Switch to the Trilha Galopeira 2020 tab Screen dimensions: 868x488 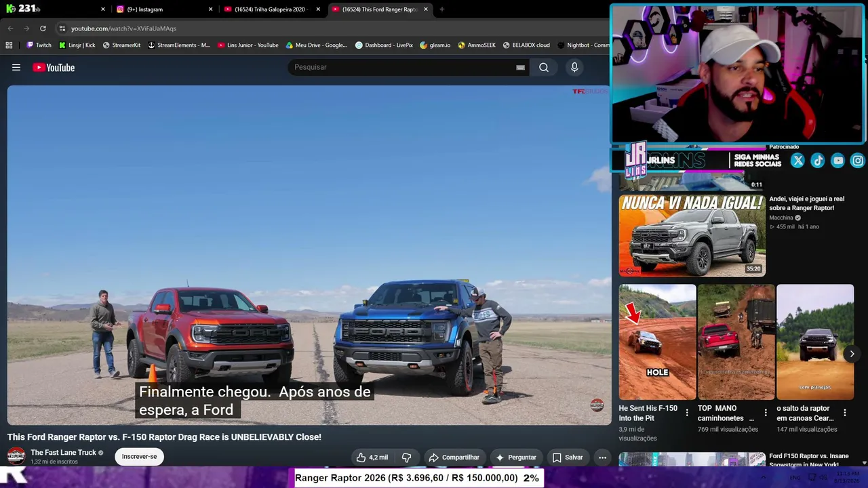tap(271, 9)
